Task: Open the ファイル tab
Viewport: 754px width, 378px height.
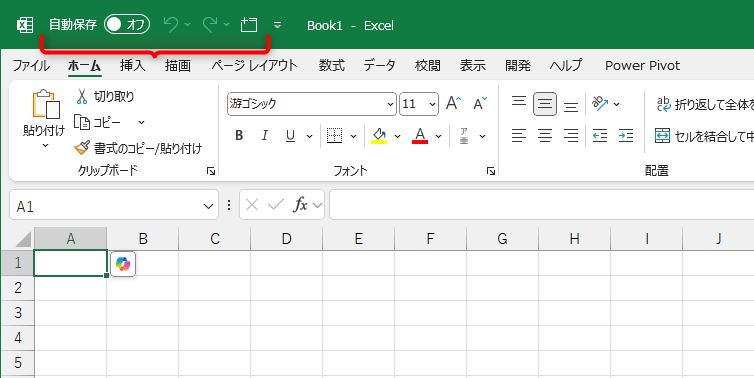Action: [x=31, y=65]
